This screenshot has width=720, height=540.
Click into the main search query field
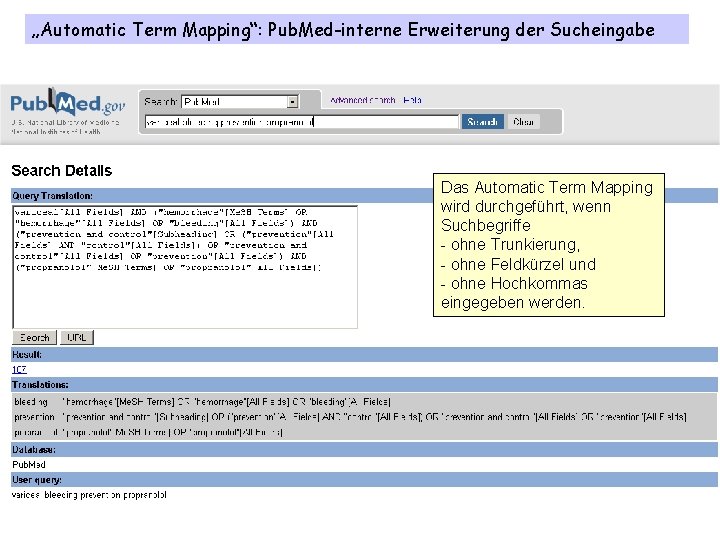coord(302,122)
